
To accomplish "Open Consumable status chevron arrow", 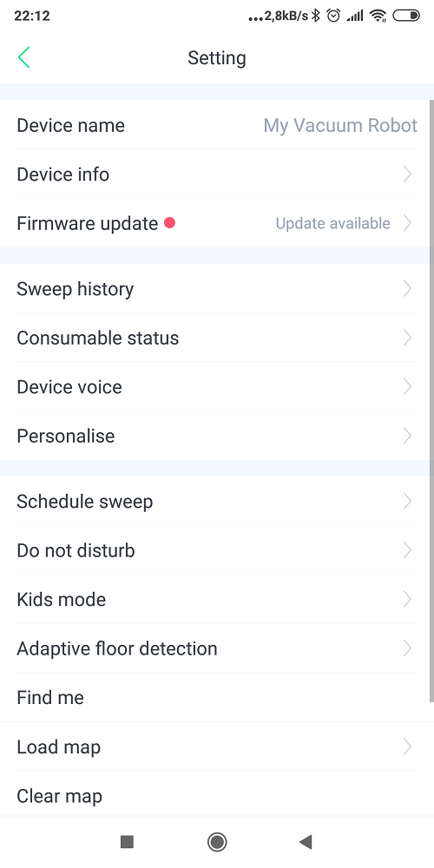I will [407, 338].
